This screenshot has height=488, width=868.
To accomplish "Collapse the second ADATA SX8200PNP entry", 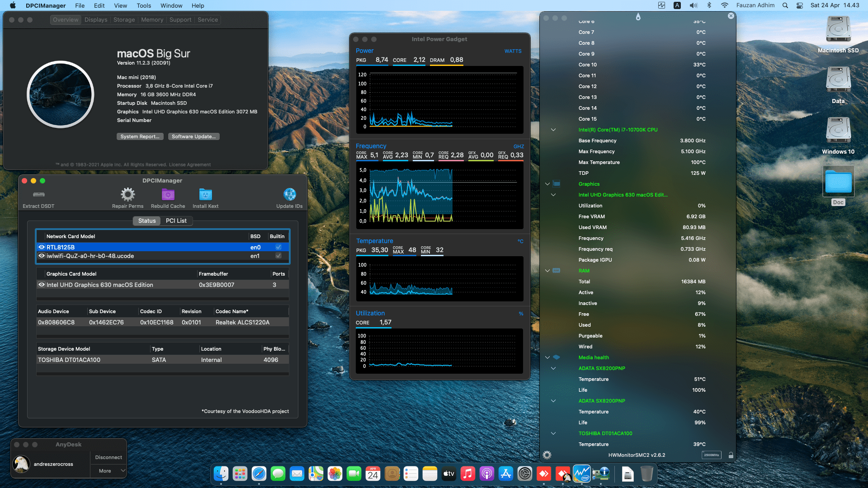I will click(553, 401).
